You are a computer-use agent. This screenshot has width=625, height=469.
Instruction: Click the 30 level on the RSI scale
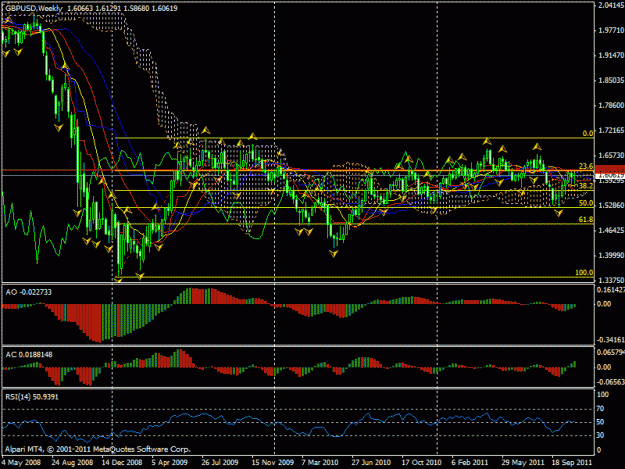601,436
